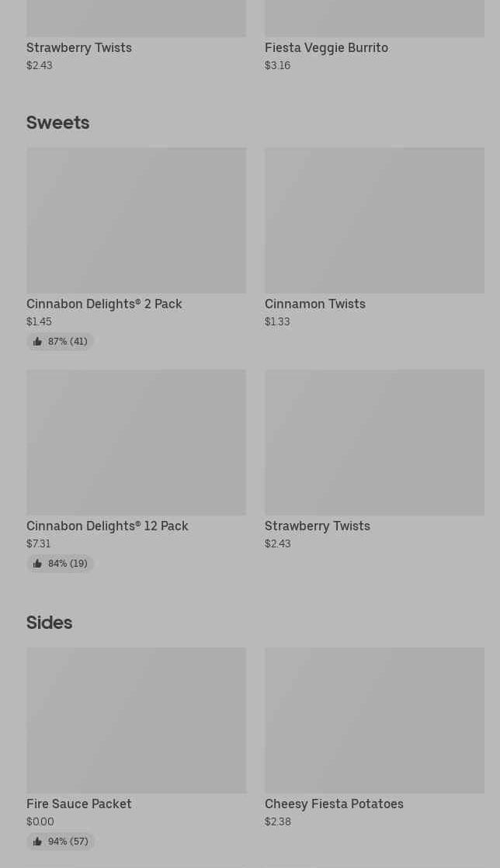
Task: Click the Sweets section heading
Action: pos(58,123)
